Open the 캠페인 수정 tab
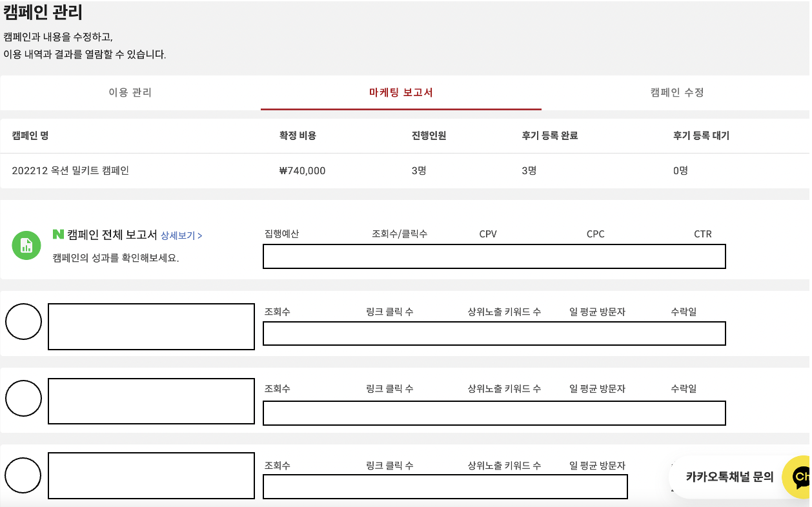Image resolution: width=812 pixels, height=507 pixels. (x=676, y=92)
